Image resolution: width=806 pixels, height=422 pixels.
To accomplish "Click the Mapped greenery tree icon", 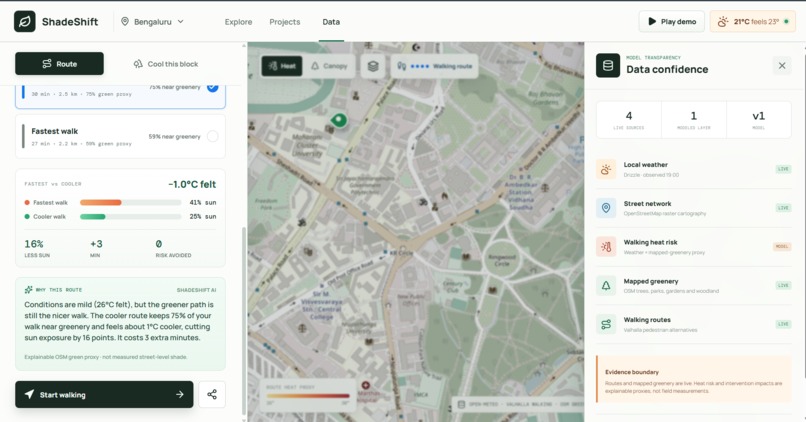I will [606, 286].
